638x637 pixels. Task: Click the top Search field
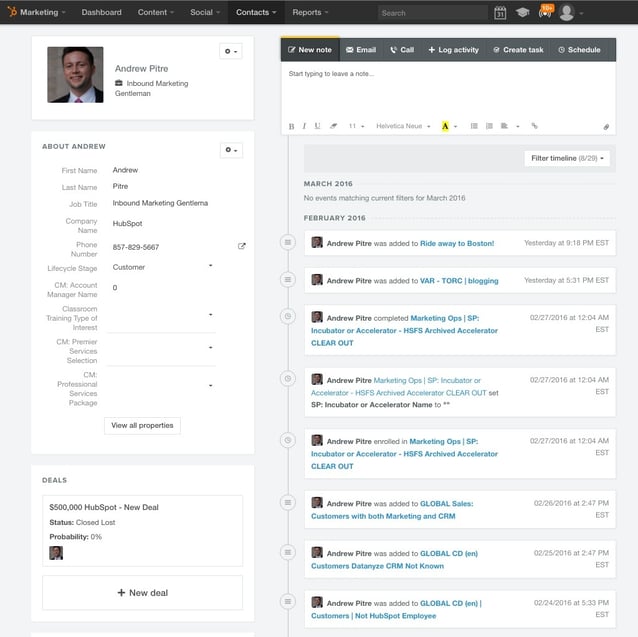click(x=433, y=13)
